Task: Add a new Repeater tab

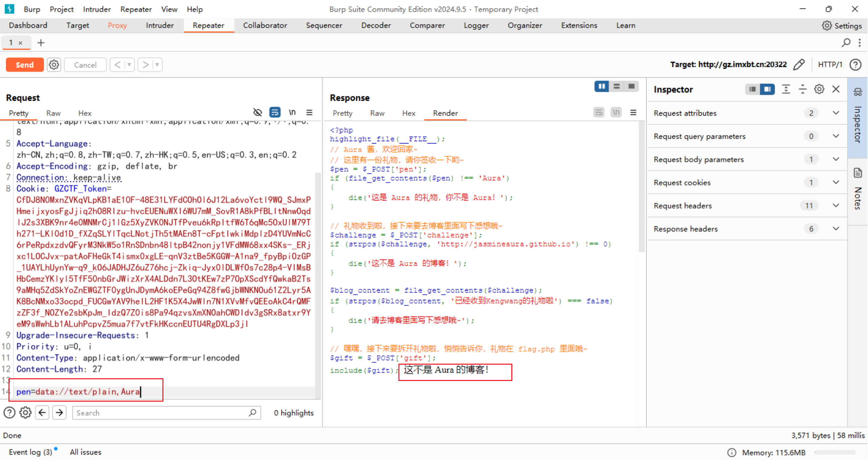Action: (x=41, y=43)
